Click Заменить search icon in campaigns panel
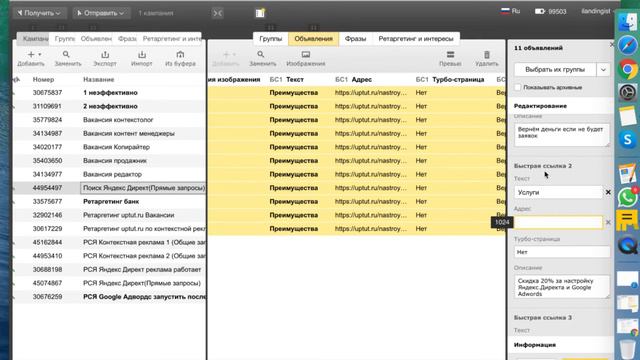The height and width of the screenshot is (360, 640). [x=66, y=54]
